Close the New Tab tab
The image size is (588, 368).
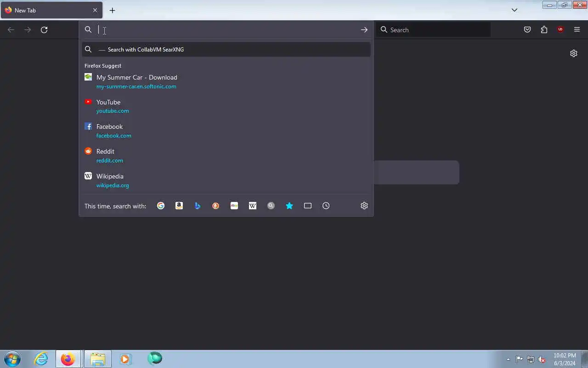tap(95, 10)
